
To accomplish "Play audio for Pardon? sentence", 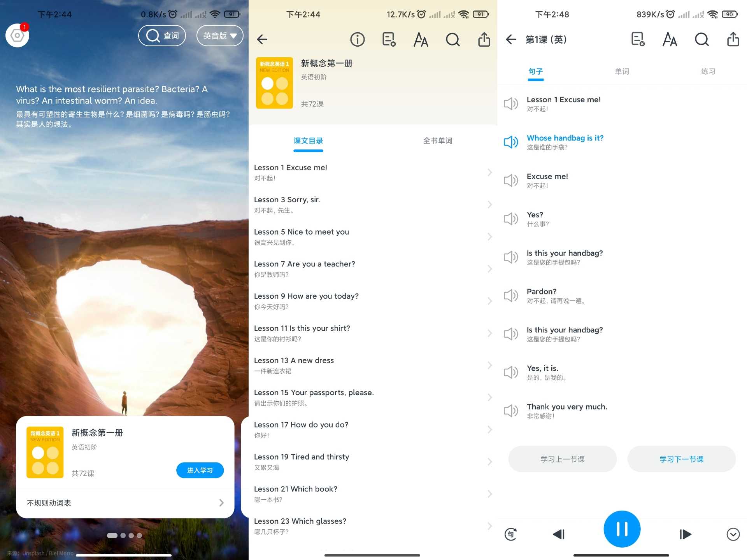I will 511,296.
